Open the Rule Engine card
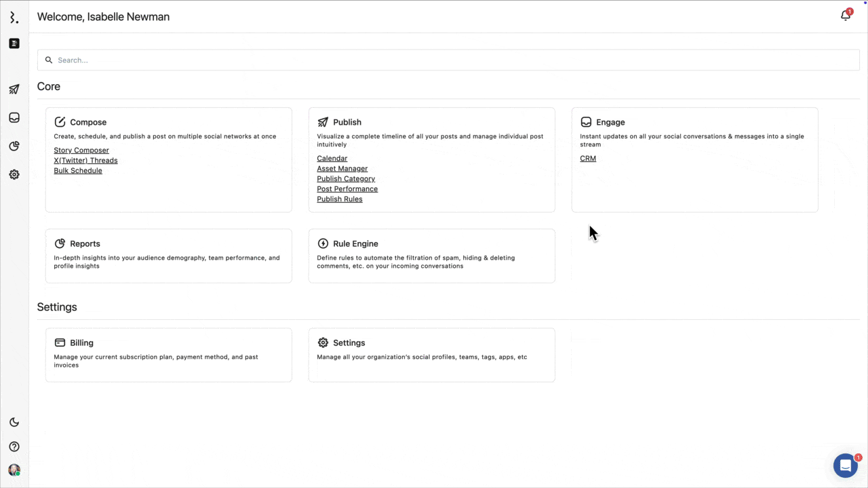The height and width of the screenshot is (488, 868). [431, 255]
